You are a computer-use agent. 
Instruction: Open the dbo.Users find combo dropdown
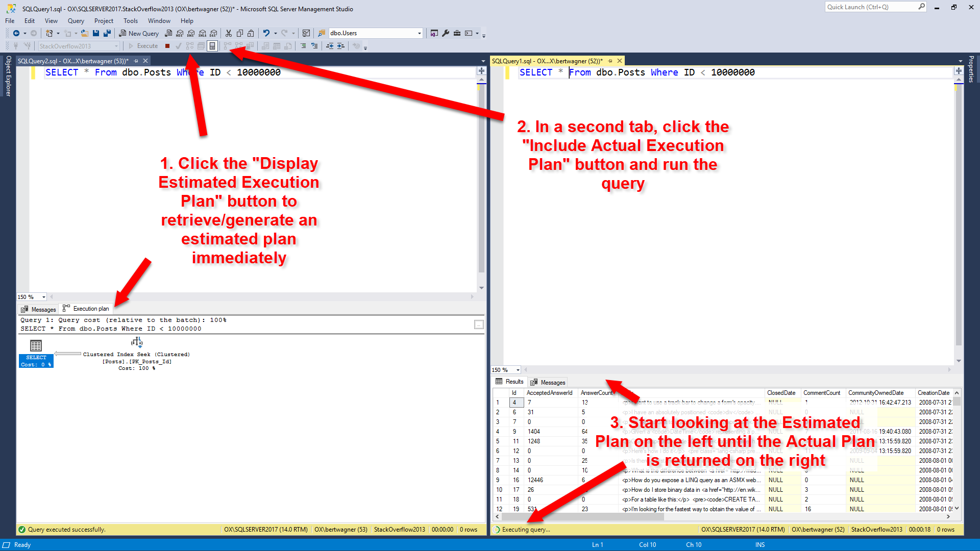pos(420,33)
